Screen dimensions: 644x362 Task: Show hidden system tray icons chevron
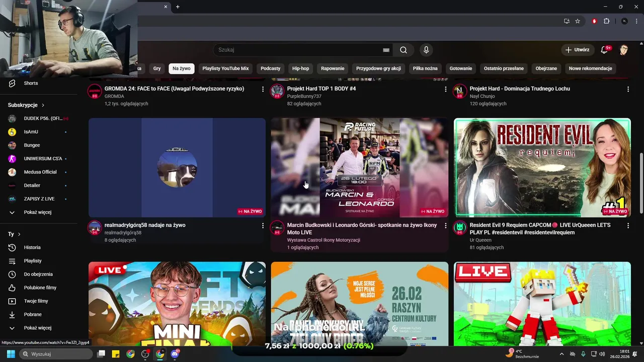tap(561, 354)
